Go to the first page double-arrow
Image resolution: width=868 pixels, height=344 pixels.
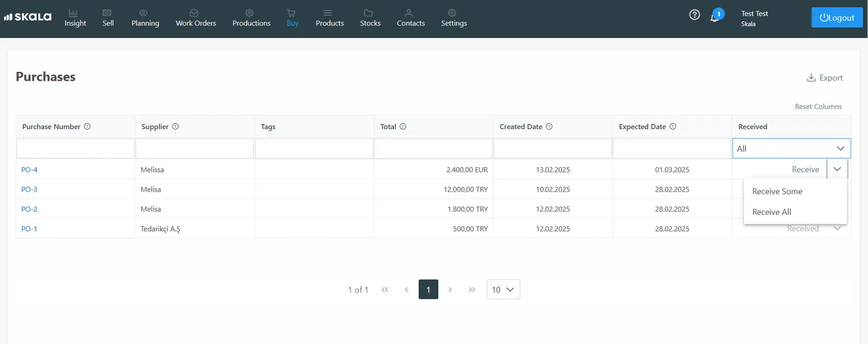[x=385, y=290]
